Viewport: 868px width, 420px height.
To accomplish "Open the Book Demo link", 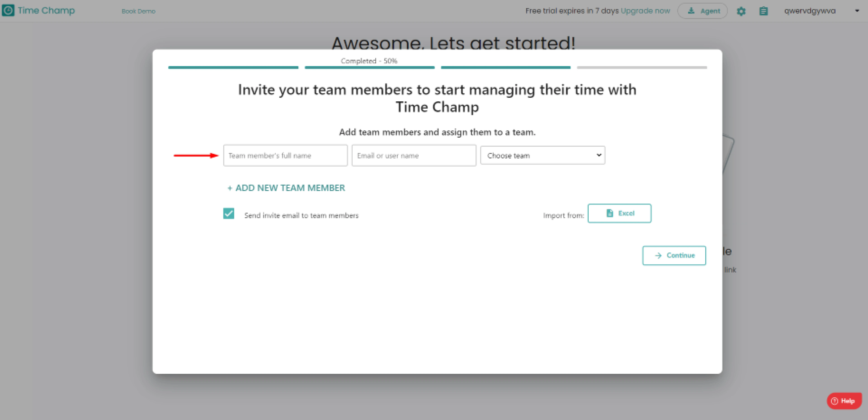I will click(139, 11).
